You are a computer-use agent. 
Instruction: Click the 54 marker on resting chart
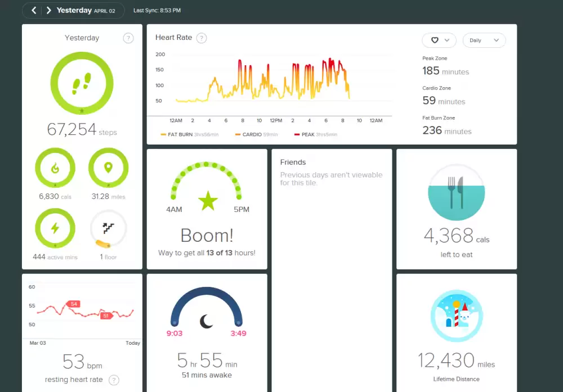pyautogui.click(x=73, y=304)
